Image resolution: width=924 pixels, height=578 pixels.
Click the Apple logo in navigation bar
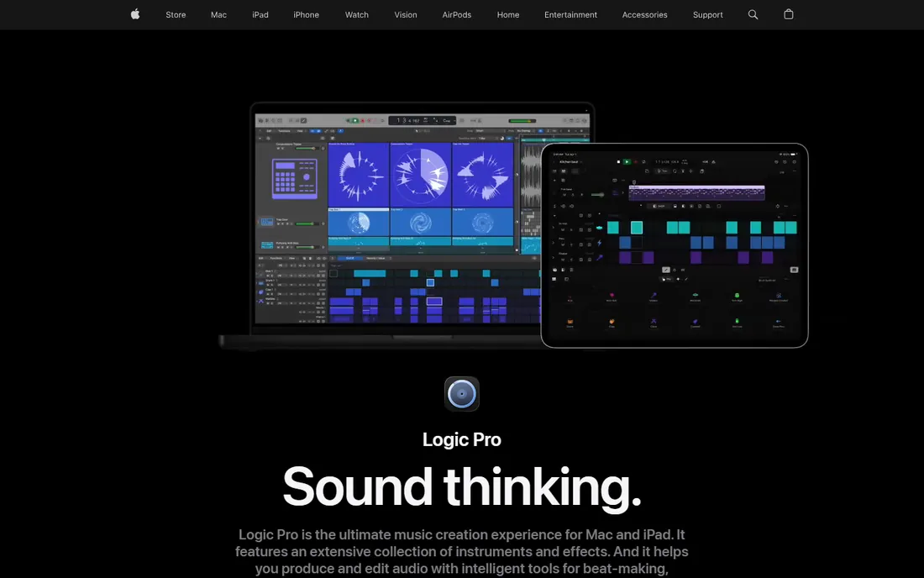pyautogui.click(x=135, y=15)
